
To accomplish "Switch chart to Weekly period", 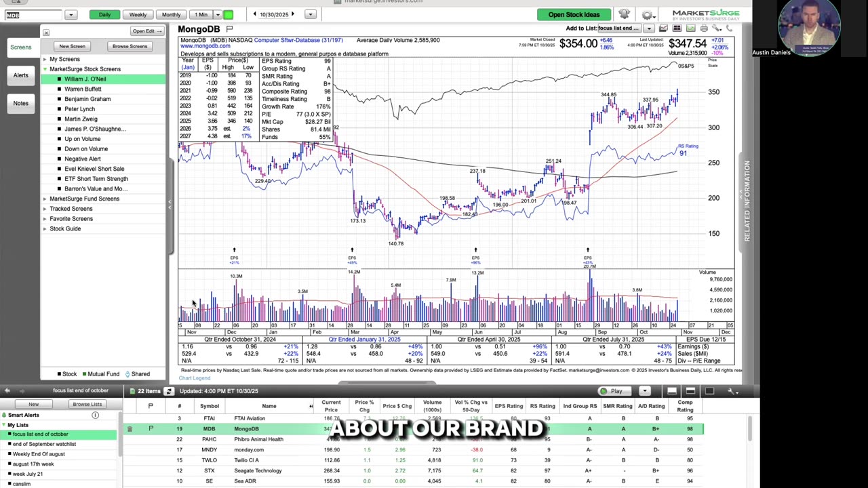I will (x=138, y=14).
